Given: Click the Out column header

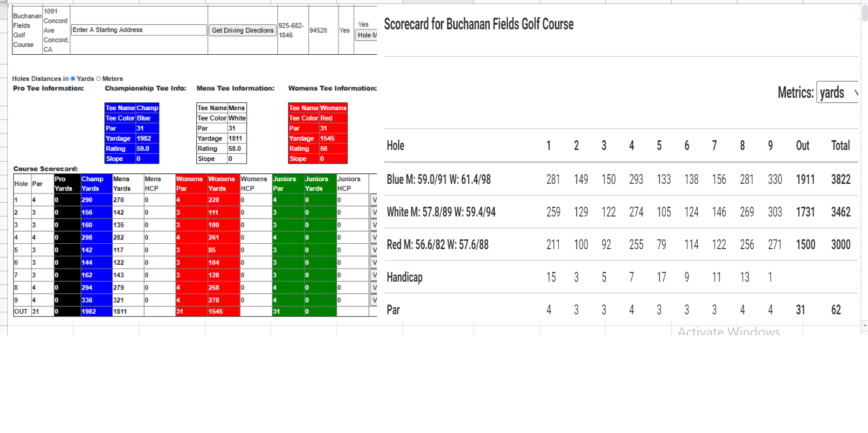Looking at the screenshot, I should point(803,145).
